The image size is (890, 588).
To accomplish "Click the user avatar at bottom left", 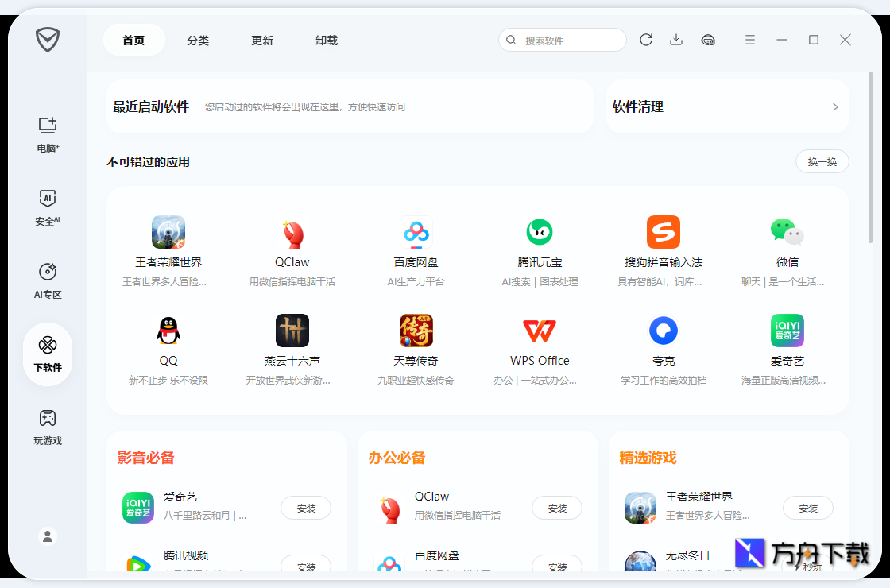I will [47, 536].
